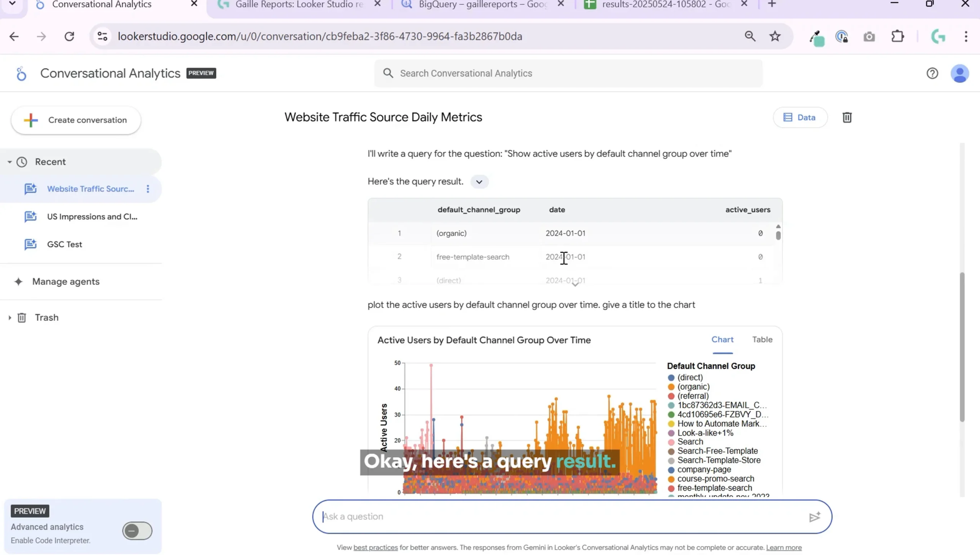This screenshot has height=555, width=980.
Task: Select the Chart tab
Action: coord(722,340)
